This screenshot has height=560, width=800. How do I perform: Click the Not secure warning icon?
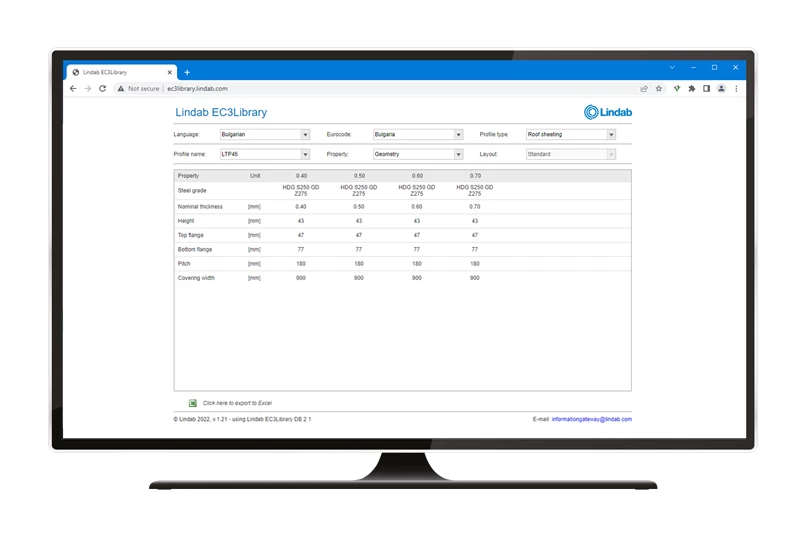click(121, 88)
